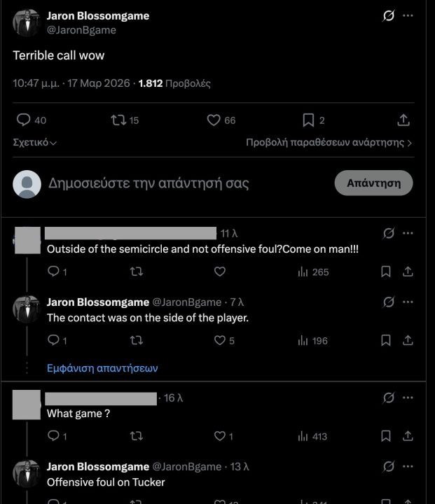The width and height of the screenshot is (435, 504).
Task: Repost the 'Outside of the semicircle' reply
Action: click(136, 272)
